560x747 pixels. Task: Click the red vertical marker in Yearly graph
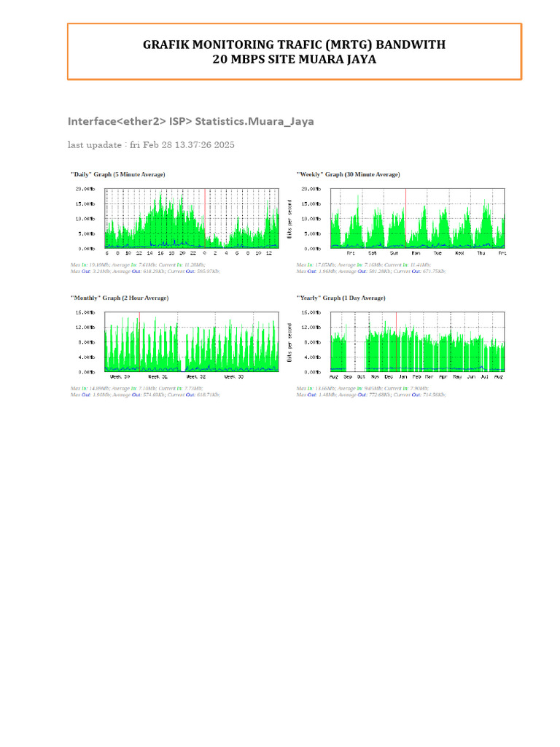click(396, 341)
